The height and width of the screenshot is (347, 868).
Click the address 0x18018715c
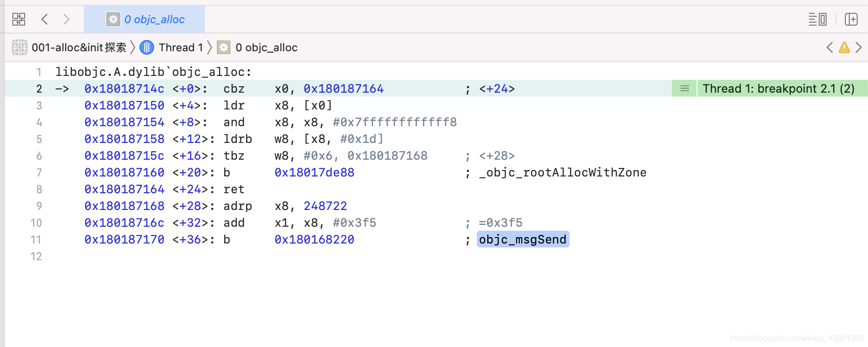[124, 156]
